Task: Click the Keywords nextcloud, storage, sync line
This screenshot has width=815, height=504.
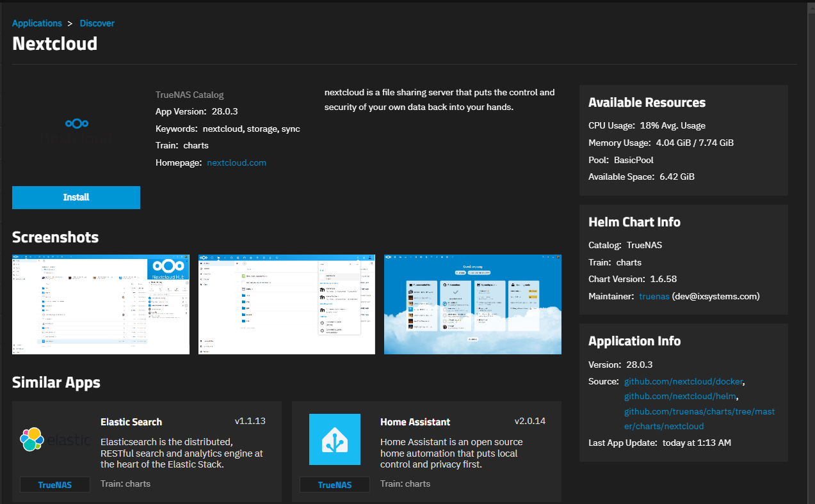Action: (228, 129)
